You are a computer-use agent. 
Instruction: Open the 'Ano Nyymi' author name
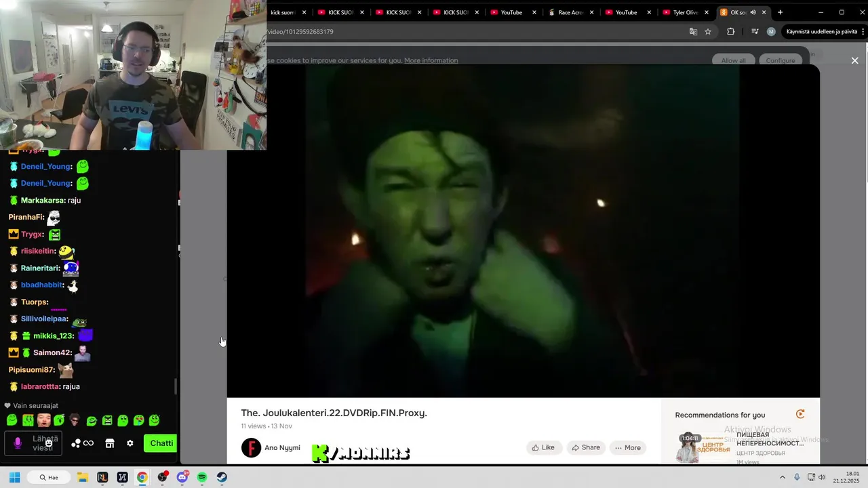pos(282,448)
